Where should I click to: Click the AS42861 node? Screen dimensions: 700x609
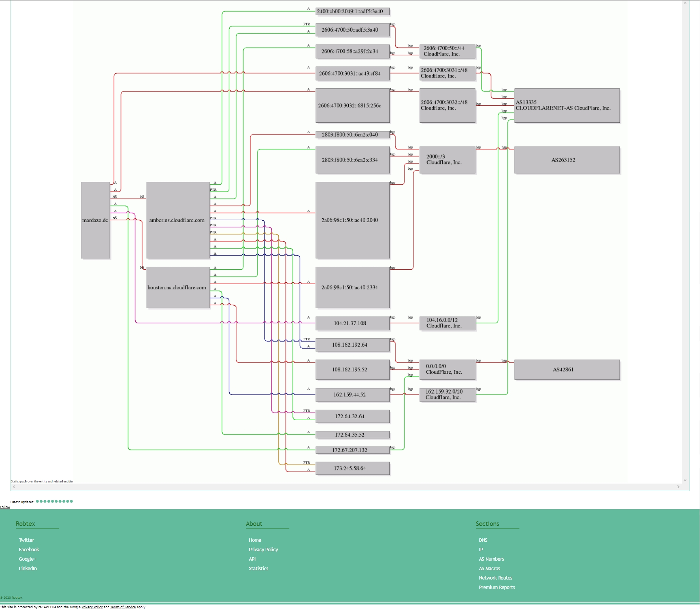point(567,369)
